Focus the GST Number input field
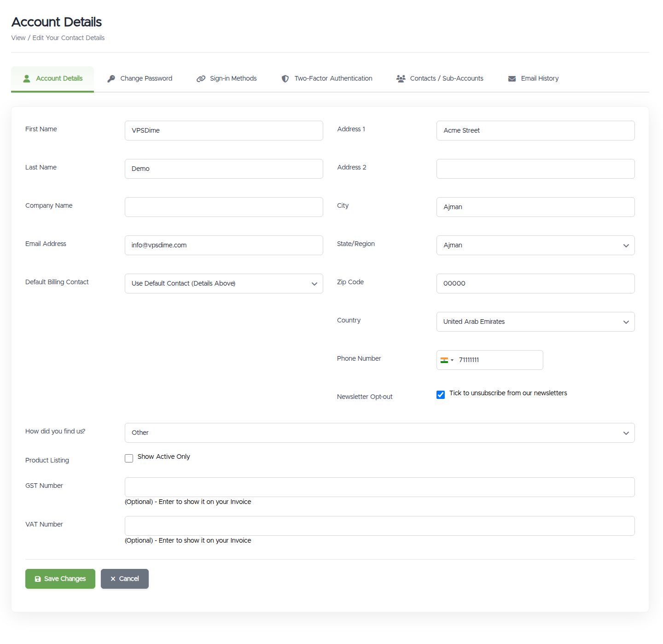Screen dimensions: 663x644 [x=380, y=487]
